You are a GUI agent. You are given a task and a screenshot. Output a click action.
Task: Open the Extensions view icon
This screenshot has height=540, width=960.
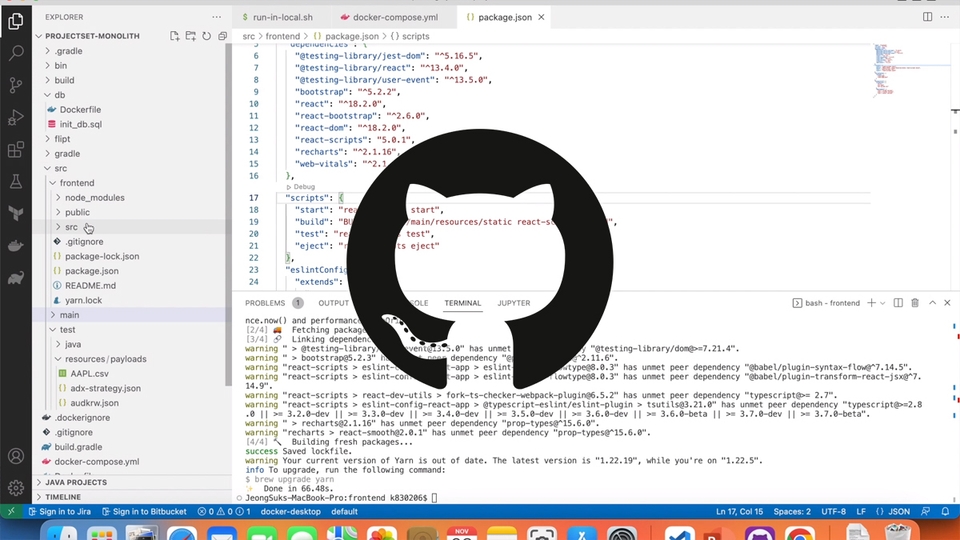[16, 149]
